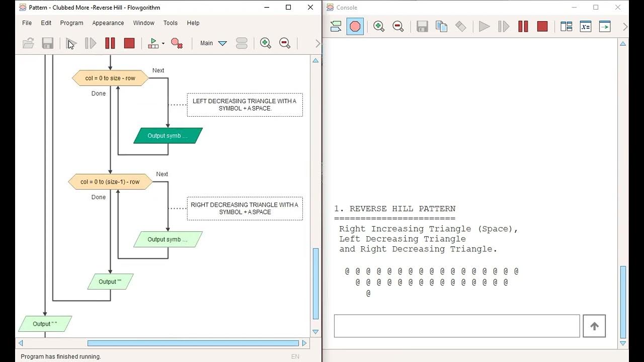Step through program in Flowgorithm toolbar
644x362 pixels.
coord(91,43)
